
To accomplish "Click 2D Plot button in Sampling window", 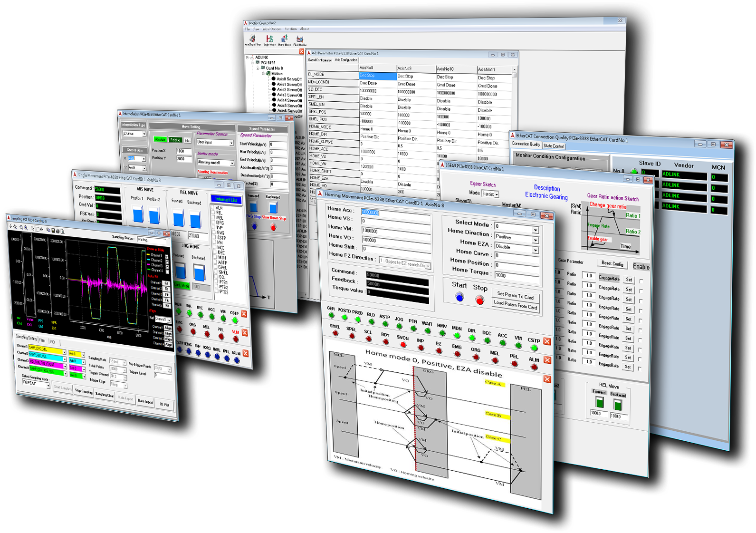I will (164, 404).
